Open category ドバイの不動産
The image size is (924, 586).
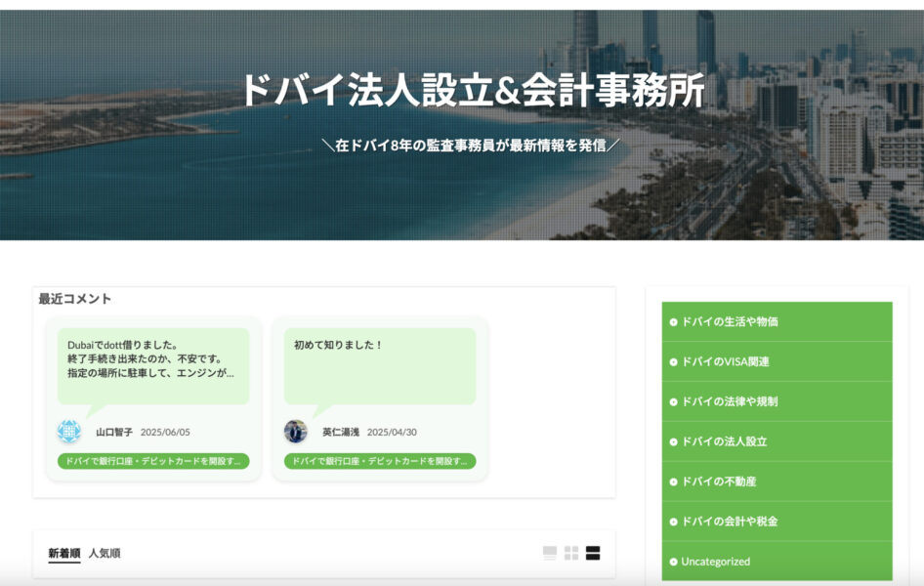pyautogui.click(x=777, y=481)
